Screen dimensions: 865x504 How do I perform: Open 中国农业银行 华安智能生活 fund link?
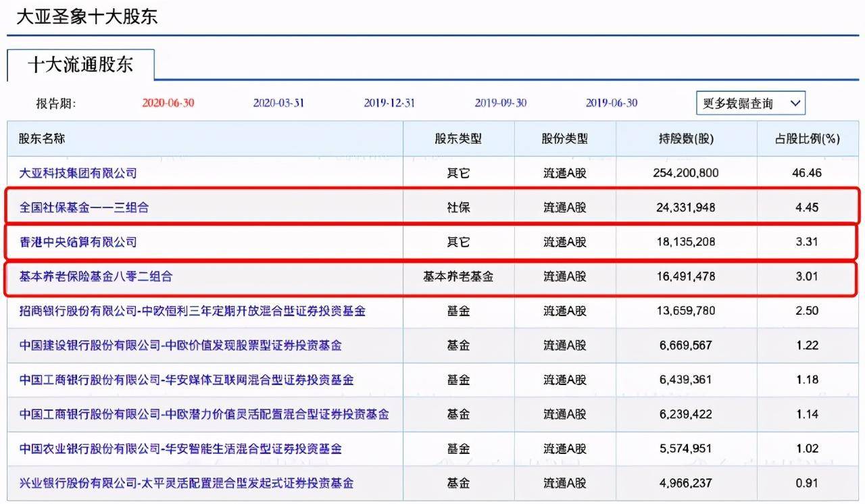point(180,449)
